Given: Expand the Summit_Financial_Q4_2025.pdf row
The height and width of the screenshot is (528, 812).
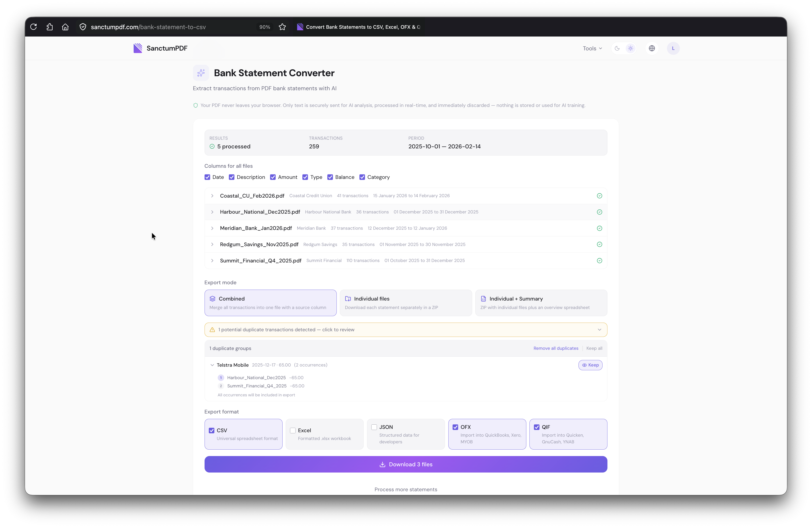Looking at the screenshot, I should pyautogui.click(x=212, y=261).
